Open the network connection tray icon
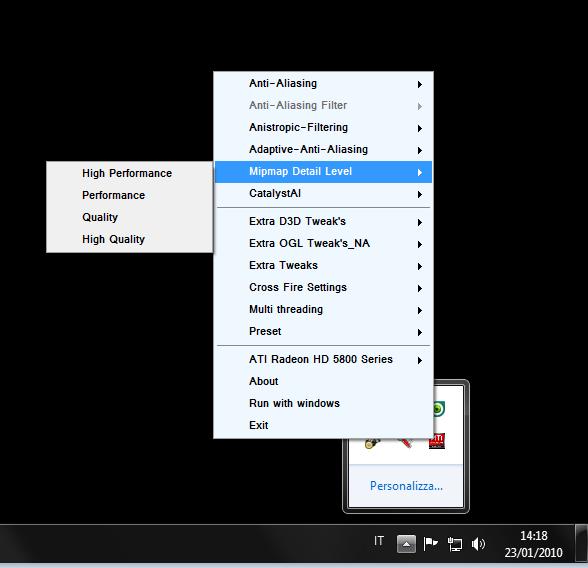This screenshot has width=588, height=568. click(x=454, y=544)
